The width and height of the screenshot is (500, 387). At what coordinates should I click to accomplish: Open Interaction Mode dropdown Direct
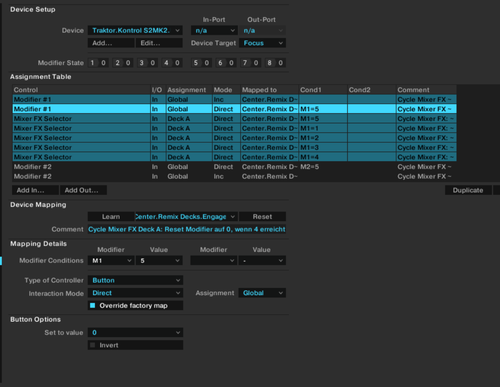pos(135,293)
